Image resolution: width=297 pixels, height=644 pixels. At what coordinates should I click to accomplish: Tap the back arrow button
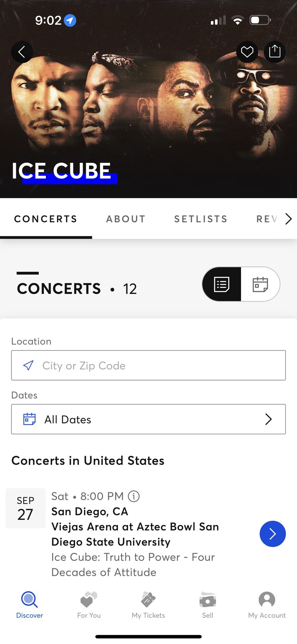pyautogui.click(x=22, y=52)
